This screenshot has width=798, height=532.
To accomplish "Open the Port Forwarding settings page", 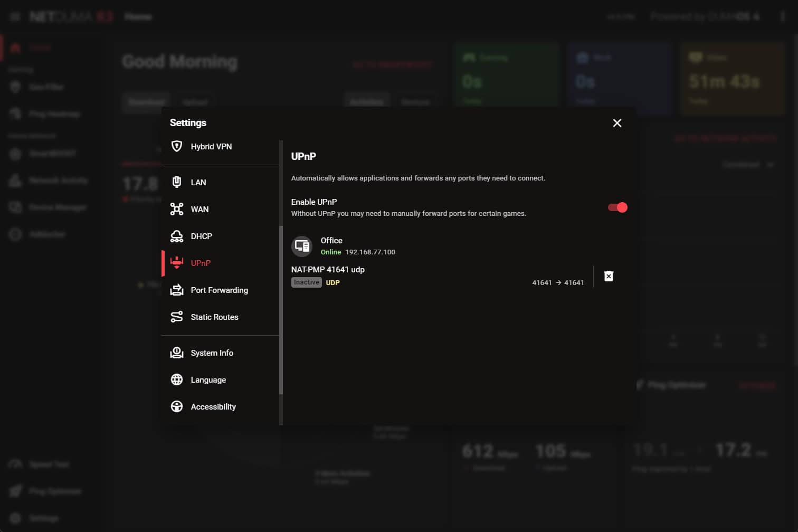I will click(219, 290).
